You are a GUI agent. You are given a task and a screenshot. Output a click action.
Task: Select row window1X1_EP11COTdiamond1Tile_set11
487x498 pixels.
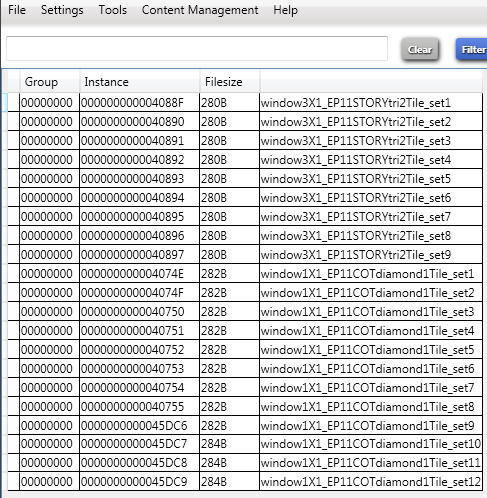pos(245,463)
